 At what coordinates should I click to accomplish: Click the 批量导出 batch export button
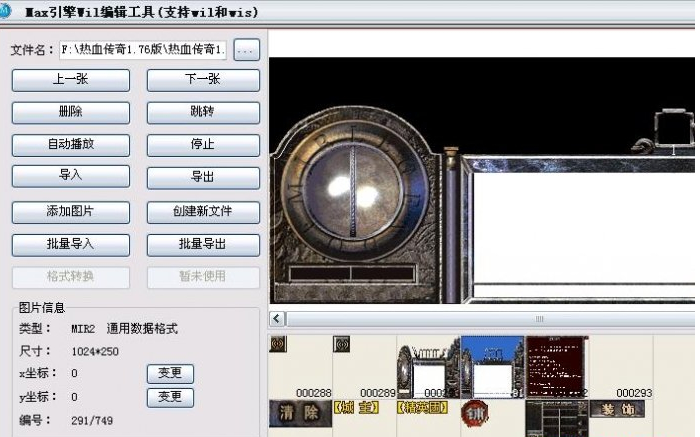(x=203, y=245)
